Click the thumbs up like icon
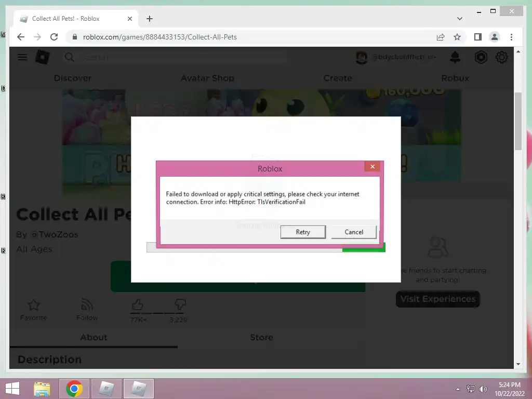The width and height of the screenshot is (532, 399). pyautogui.click(x=137, y=304)
